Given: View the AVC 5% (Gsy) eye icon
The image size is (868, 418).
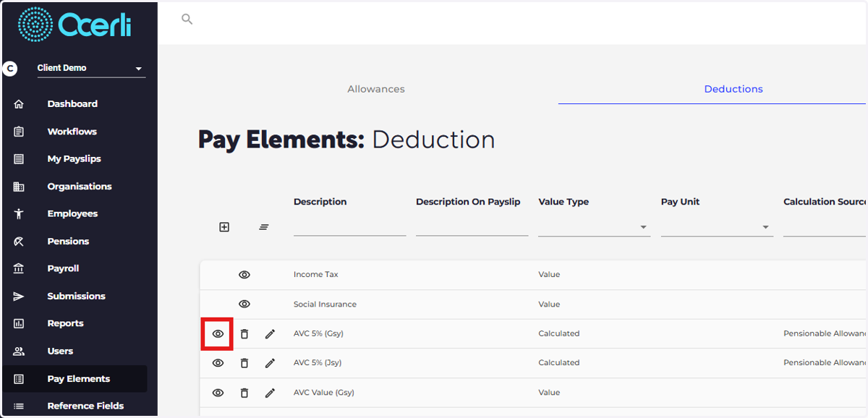Looking at the screenshot, I should point(218,334).
